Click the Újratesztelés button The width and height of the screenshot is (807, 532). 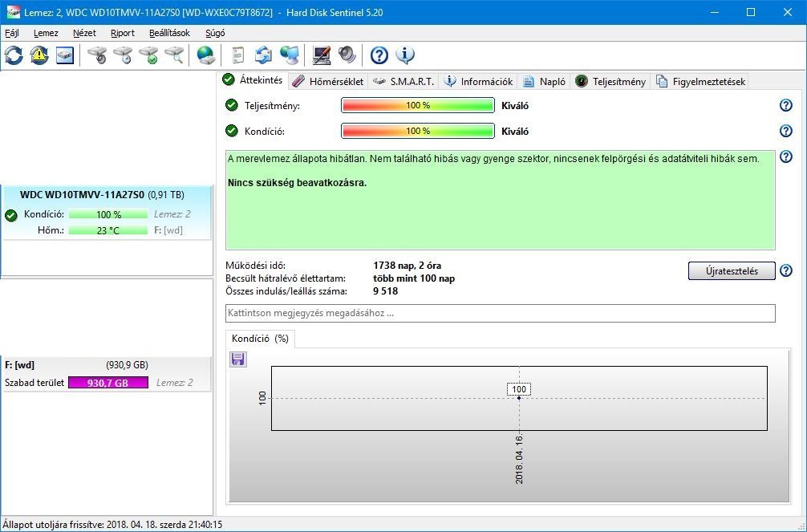click(x=732, y=271)
